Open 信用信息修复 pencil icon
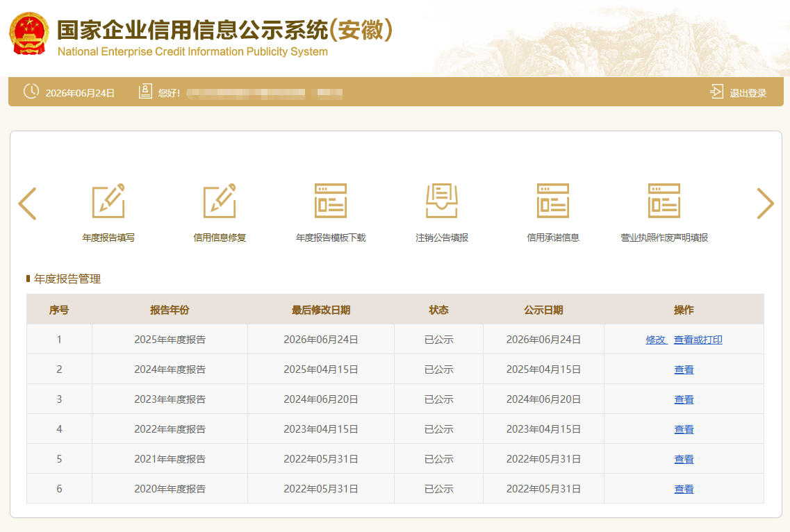Viewport: 790px width, 532px height. [220, 201]
